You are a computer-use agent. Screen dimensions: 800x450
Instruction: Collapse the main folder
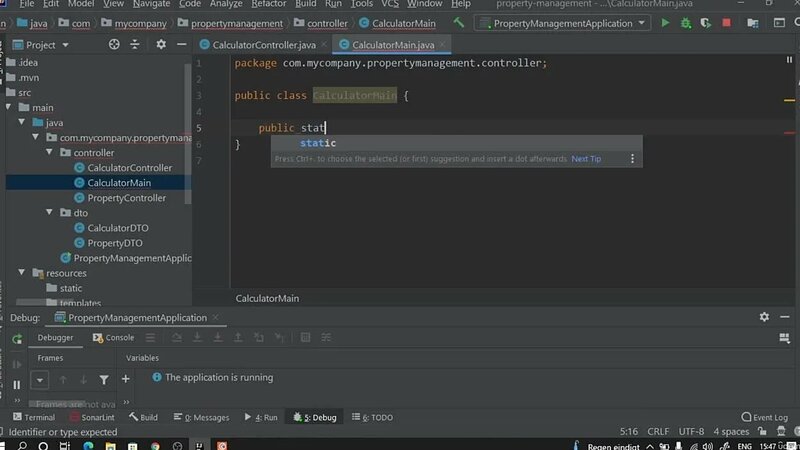(9, 107)
